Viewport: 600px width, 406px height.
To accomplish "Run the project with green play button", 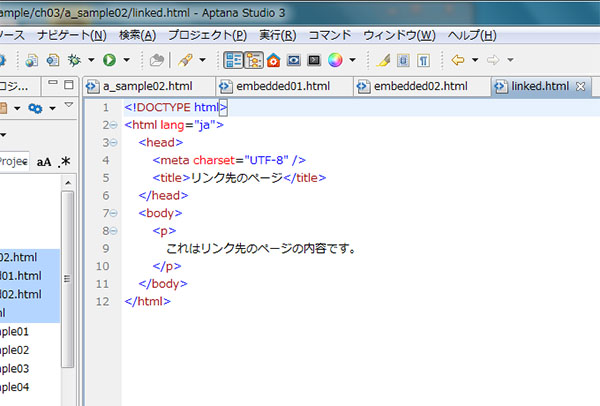I will coord(109,60).
